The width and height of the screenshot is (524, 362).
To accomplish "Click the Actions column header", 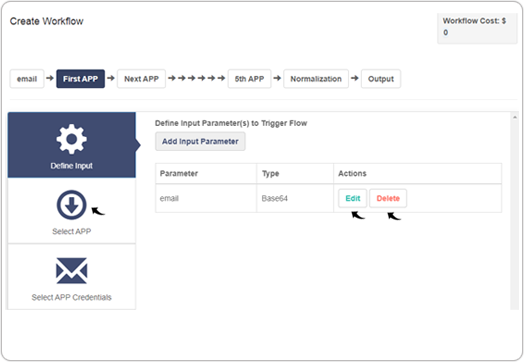I will [417, 173].
